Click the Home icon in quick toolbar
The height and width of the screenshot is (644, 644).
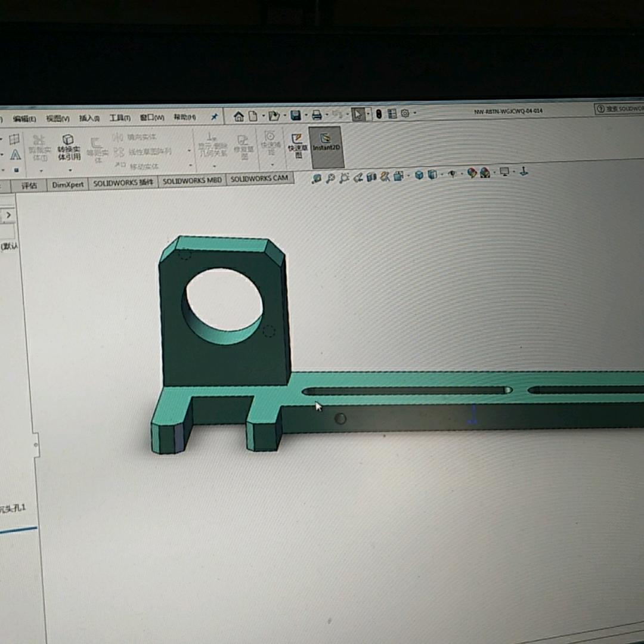point(239,116)
